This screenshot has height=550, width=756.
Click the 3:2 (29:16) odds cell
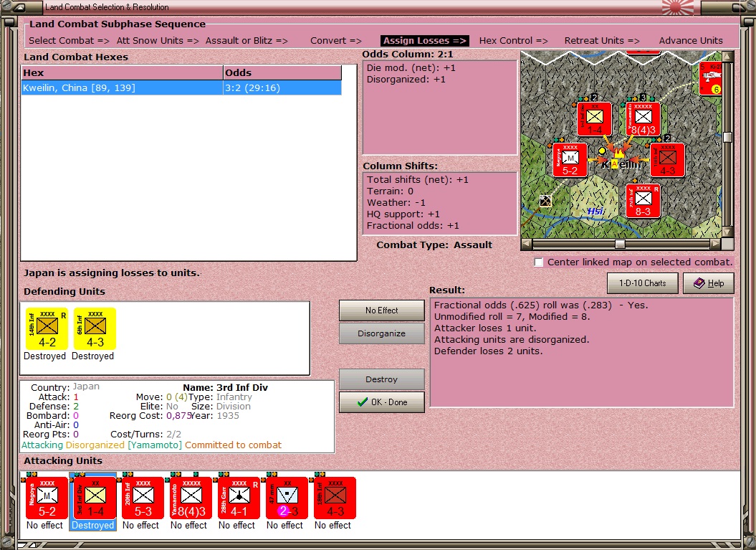click(x=282, y=87)
